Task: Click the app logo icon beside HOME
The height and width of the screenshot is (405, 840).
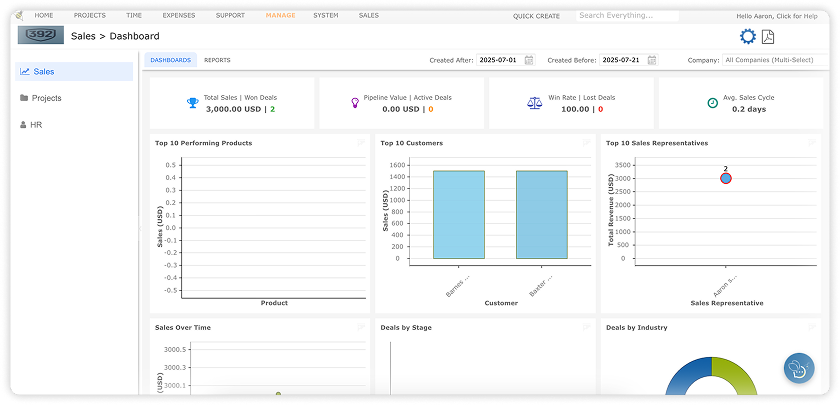Action: click(x=19, y=16)
